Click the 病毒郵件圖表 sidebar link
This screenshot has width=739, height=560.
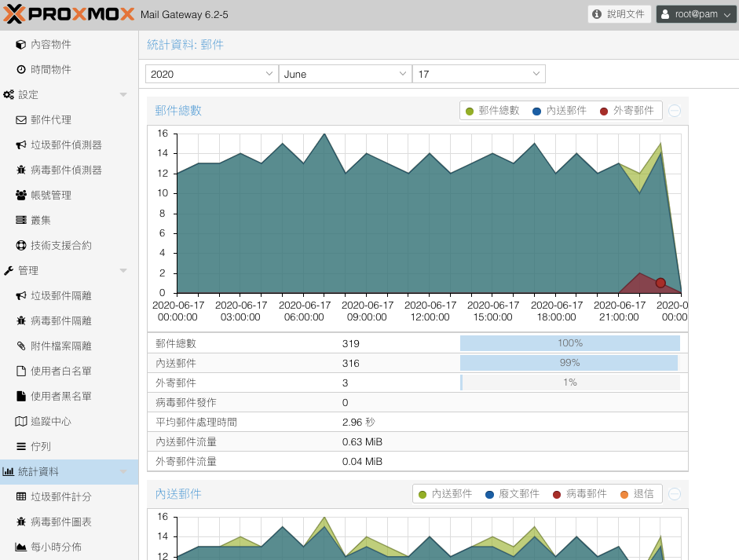point(69,522)
